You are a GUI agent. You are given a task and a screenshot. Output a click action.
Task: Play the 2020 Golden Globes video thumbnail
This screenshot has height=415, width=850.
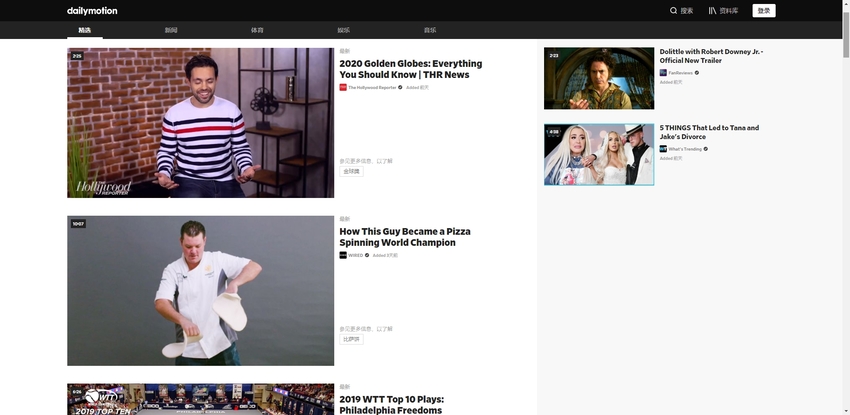pos(201,123)
